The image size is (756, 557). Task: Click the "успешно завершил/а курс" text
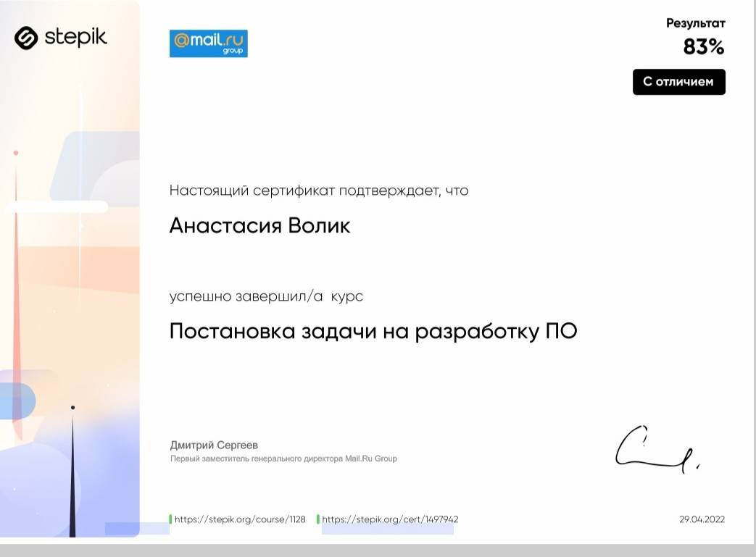[266, 296]
